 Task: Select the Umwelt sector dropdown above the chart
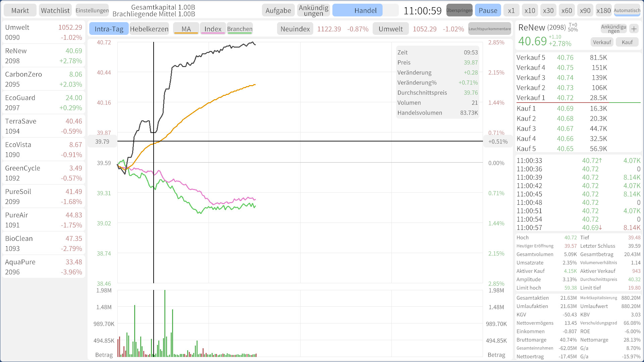click(x=390, y=29)
